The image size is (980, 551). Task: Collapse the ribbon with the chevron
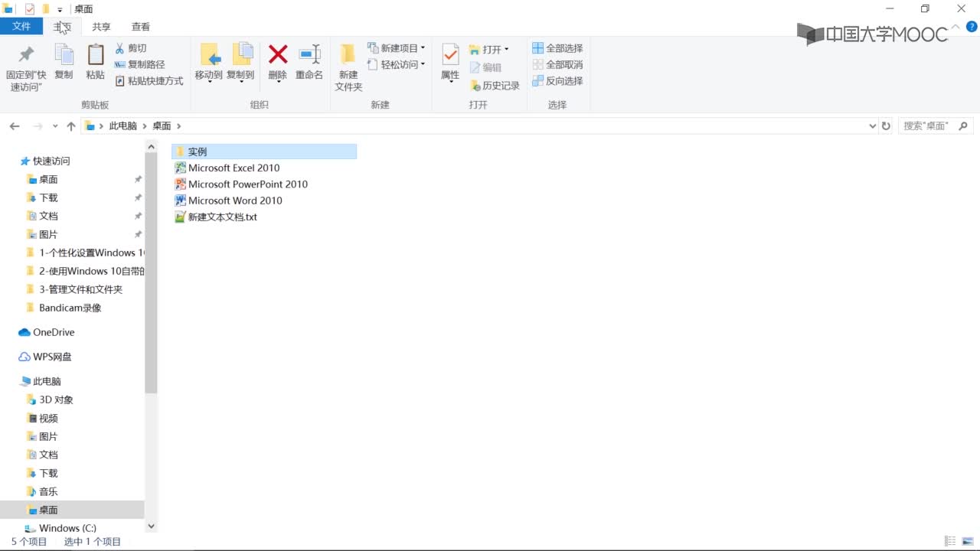(x=956, y=26)
